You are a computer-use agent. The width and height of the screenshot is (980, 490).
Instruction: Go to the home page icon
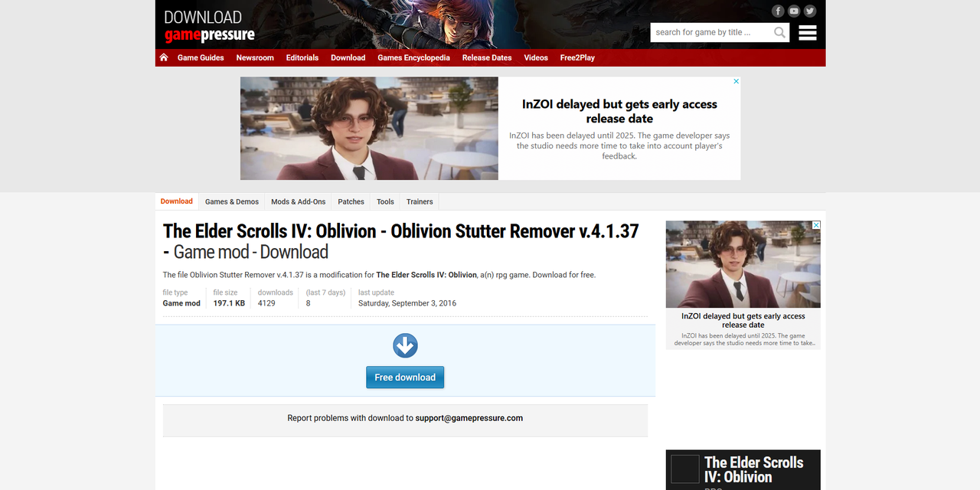click(164, 57)
